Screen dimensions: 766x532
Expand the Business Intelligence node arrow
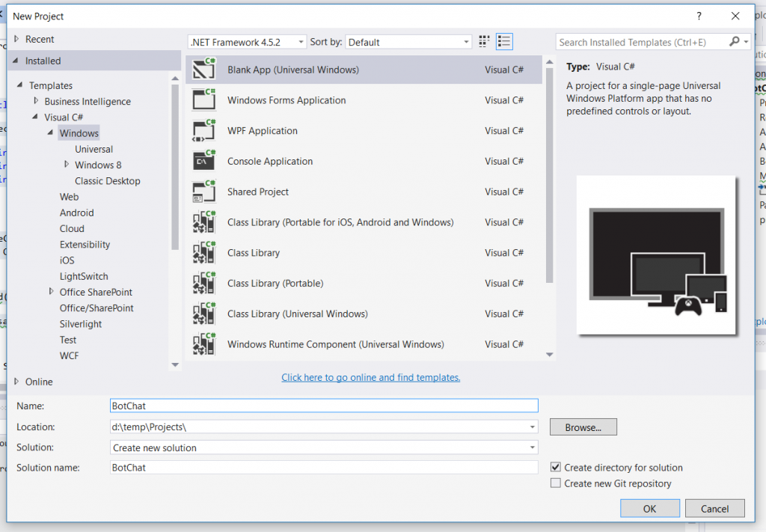tap(36, 100)
